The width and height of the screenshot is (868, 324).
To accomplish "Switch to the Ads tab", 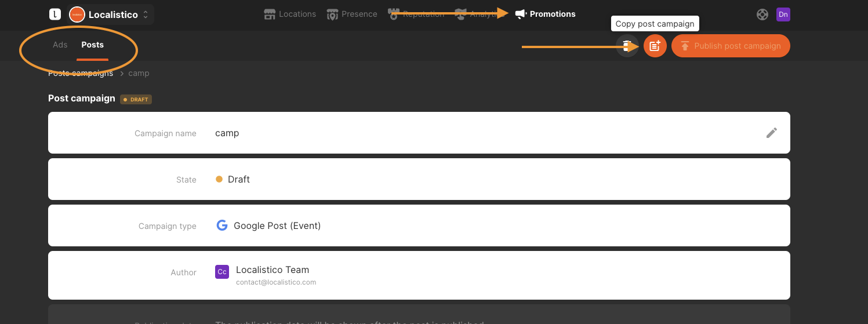I will coord(60,45).
